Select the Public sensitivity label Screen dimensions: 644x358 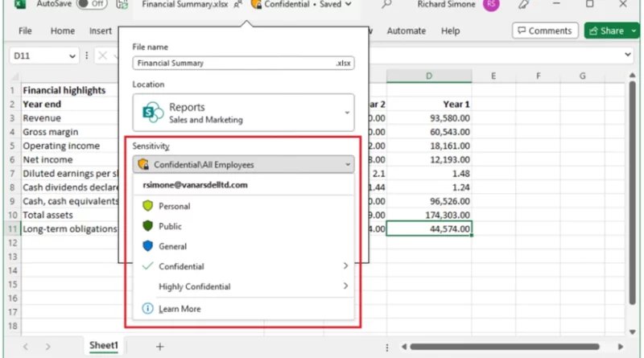(x=243, y=226)
